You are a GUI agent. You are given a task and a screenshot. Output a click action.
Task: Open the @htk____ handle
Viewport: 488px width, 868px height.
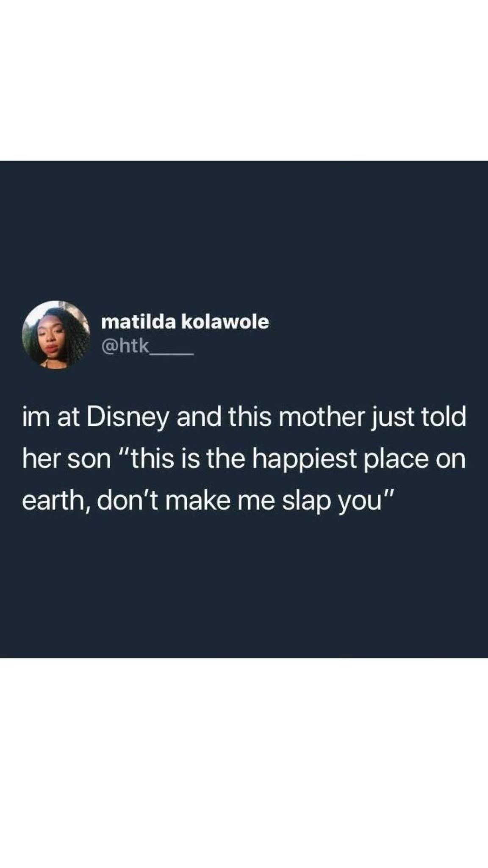click(147, 346)
